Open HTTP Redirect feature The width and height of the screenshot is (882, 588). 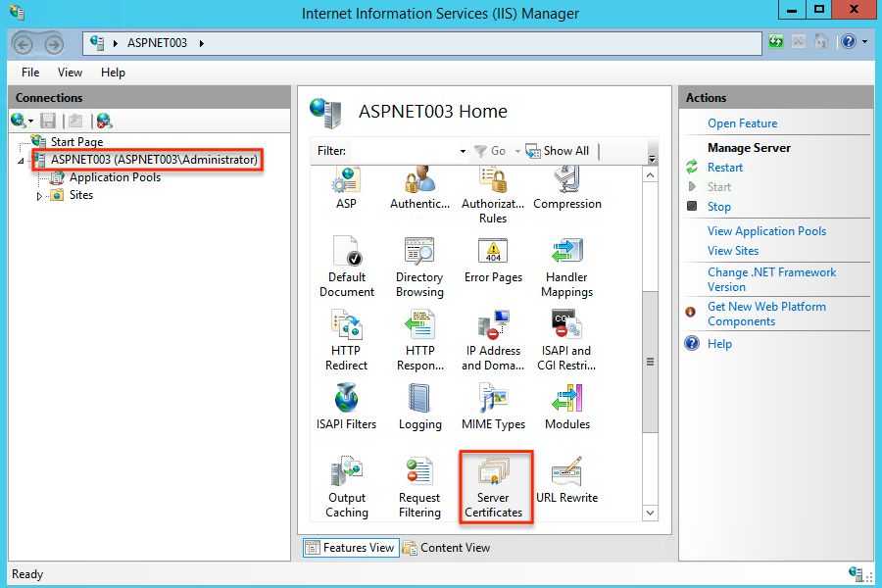click(x=347, y=340)
